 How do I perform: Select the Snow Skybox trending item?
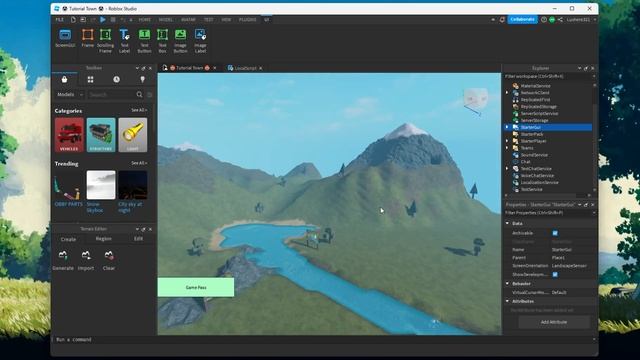tap(100, 192)
